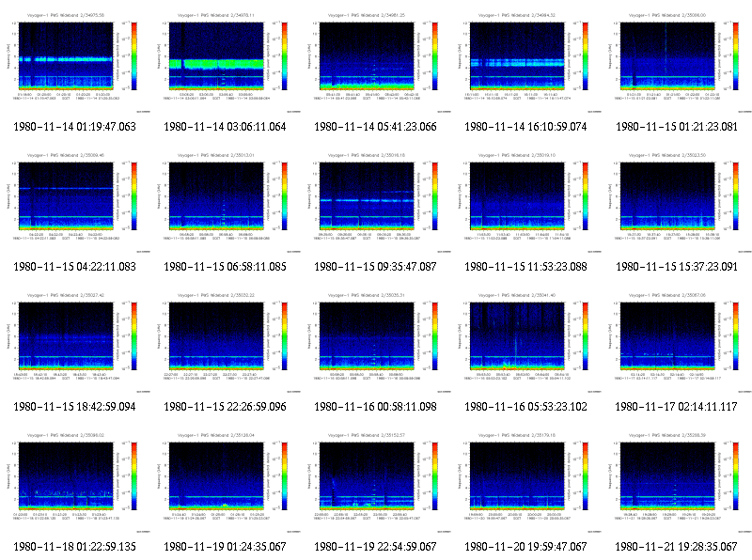The height and width of the screenshot is (560, 752).
Task: Click caption text "1980-11-15 04:22:11.083"
Action: pyautogui.click(x=74, y=267)
